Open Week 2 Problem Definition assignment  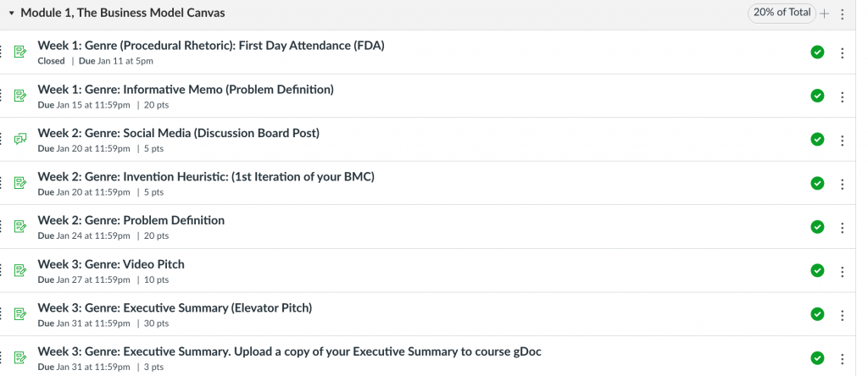(131, 221)
